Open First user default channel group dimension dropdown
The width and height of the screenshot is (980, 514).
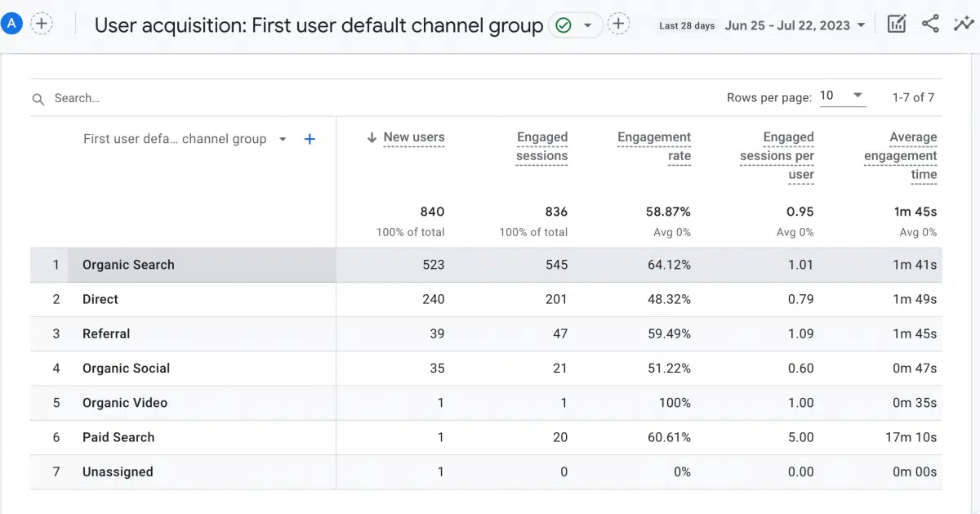[x=185, y=139]
